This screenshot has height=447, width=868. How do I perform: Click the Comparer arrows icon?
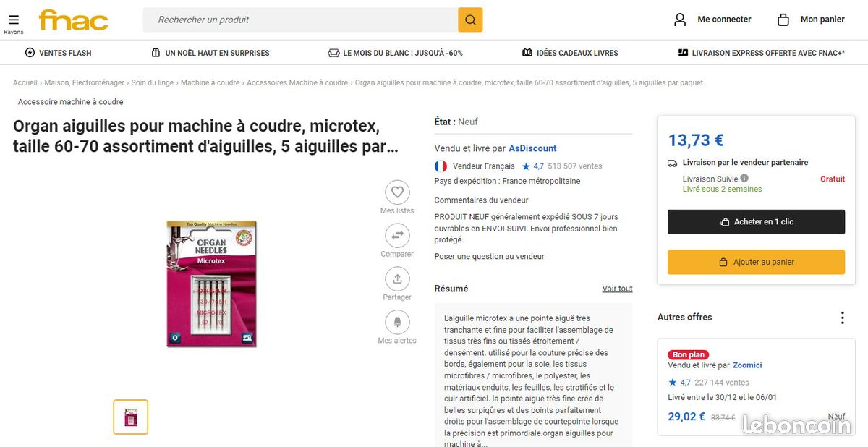(x=397, y=236)
